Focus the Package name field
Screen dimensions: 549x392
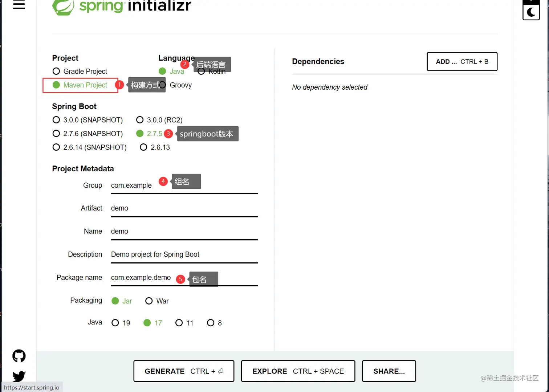(184, 278)
